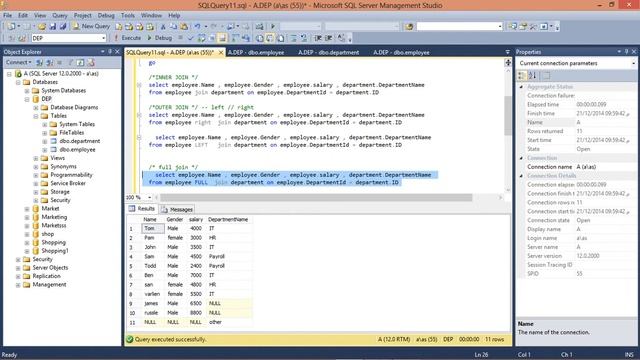Image resolution: width=640 pixels, height=360 pixels.
Task: Click the 11 rows status bar entry
Action: point(494,339)
